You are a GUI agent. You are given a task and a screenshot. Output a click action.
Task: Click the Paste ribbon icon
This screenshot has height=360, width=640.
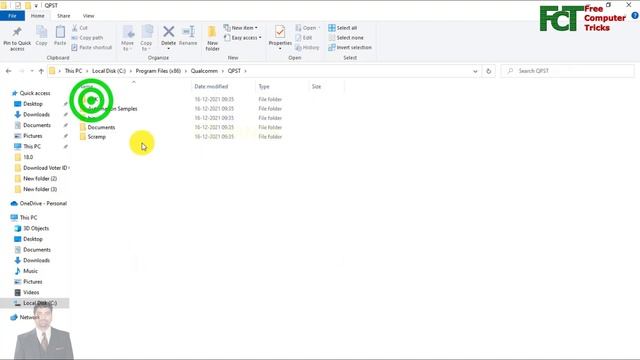tap(60, 36)
